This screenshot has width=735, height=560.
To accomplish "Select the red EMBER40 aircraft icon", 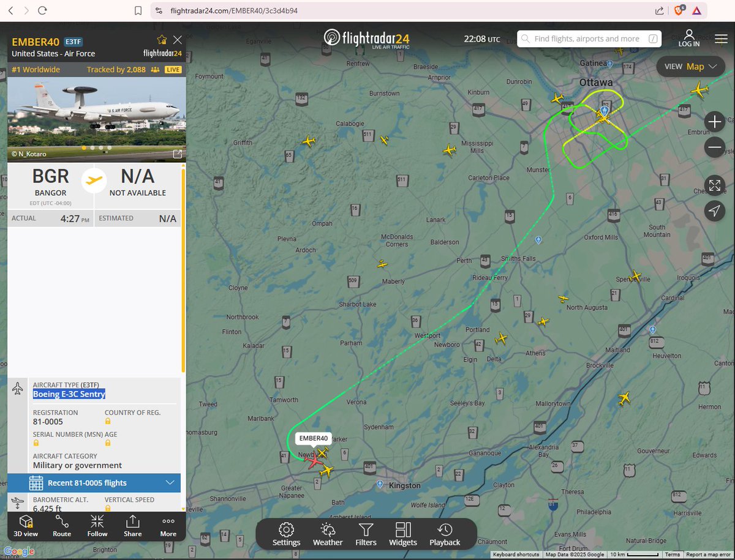I will 314,461.
